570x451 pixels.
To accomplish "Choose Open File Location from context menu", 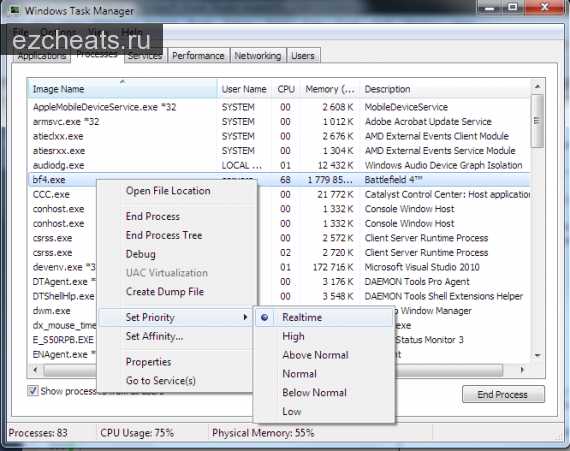I will 168,191.
